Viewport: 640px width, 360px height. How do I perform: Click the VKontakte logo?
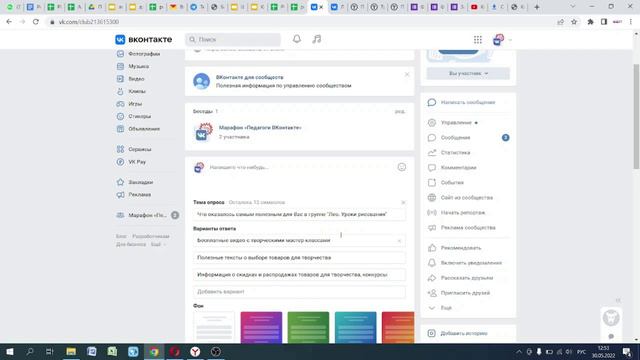pos(144,40)
